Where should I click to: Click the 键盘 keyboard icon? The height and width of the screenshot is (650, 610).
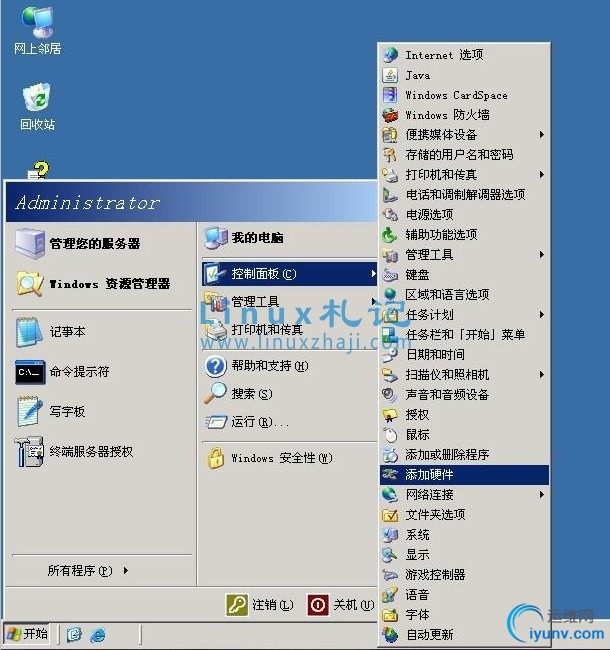pos(390,274)
